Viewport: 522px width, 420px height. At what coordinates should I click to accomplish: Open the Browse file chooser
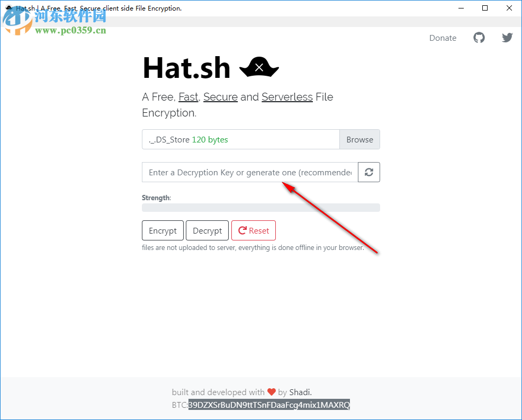(x=359, y=139)
